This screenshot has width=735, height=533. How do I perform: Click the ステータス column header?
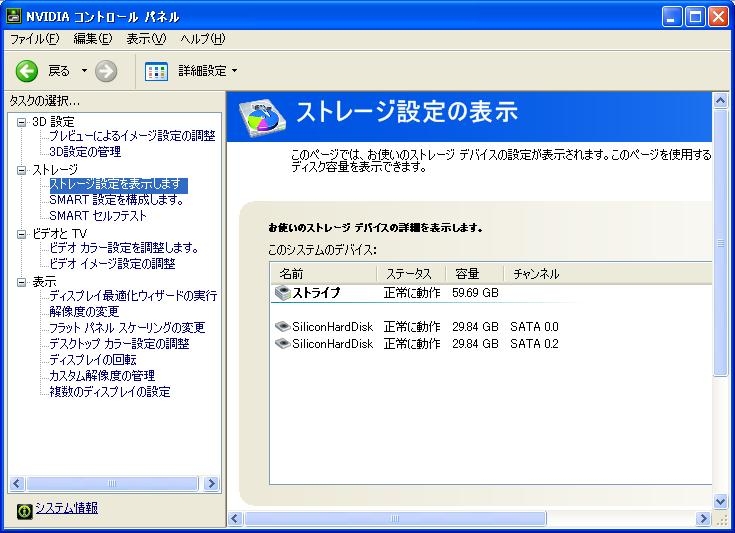[411, 274]
